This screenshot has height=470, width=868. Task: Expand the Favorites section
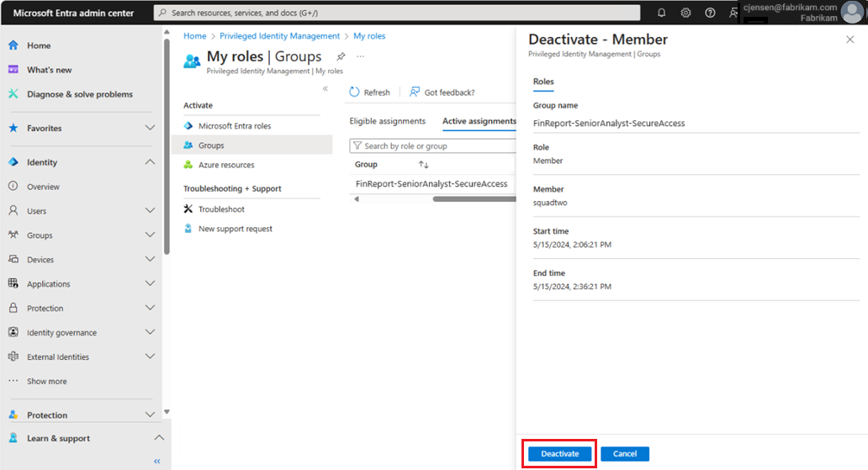150,129
